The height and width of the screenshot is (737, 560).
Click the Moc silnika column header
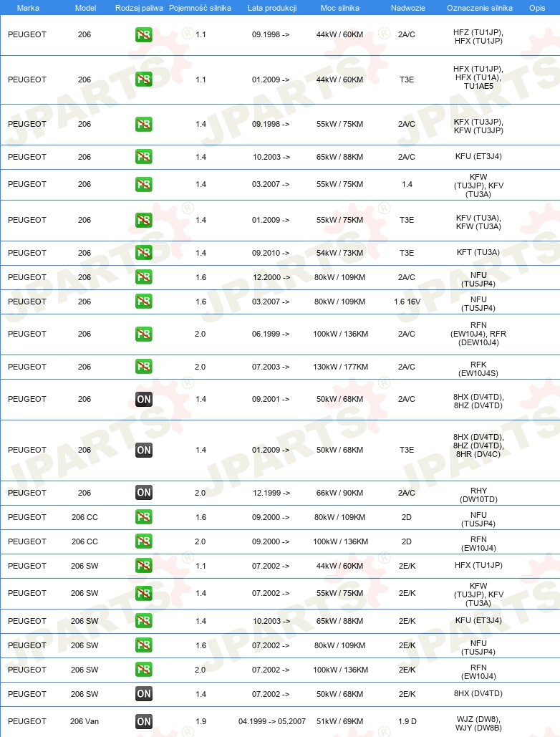point(339,8)
